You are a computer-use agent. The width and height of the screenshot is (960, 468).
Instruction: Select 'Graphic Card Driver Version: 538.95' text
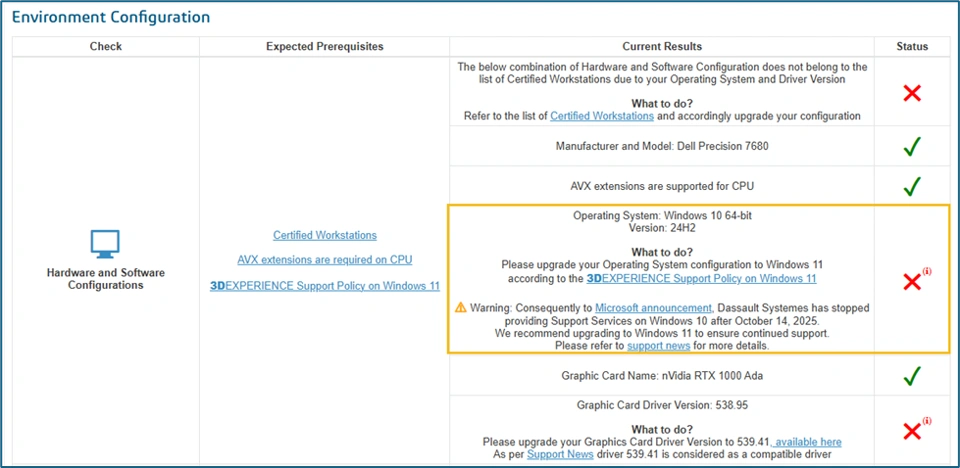[662, 406]
